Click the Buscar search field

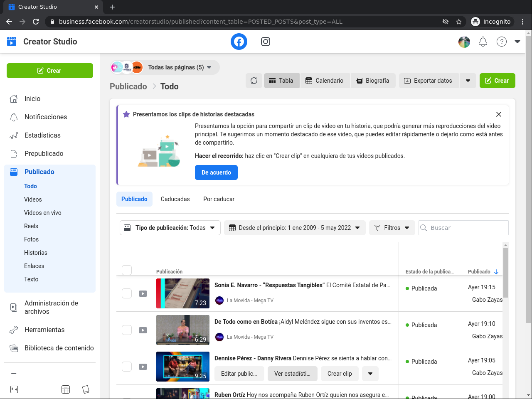463,228
